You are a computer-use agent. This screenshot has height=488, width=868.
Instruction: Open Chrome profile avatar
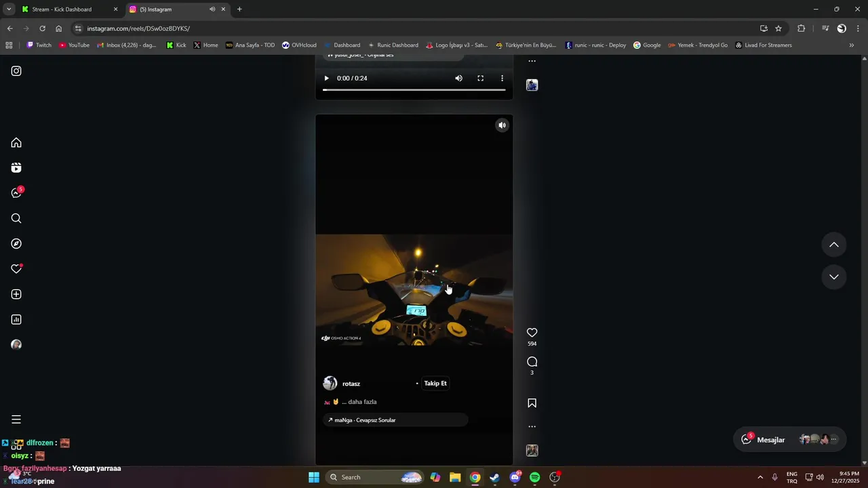(842, 28)
